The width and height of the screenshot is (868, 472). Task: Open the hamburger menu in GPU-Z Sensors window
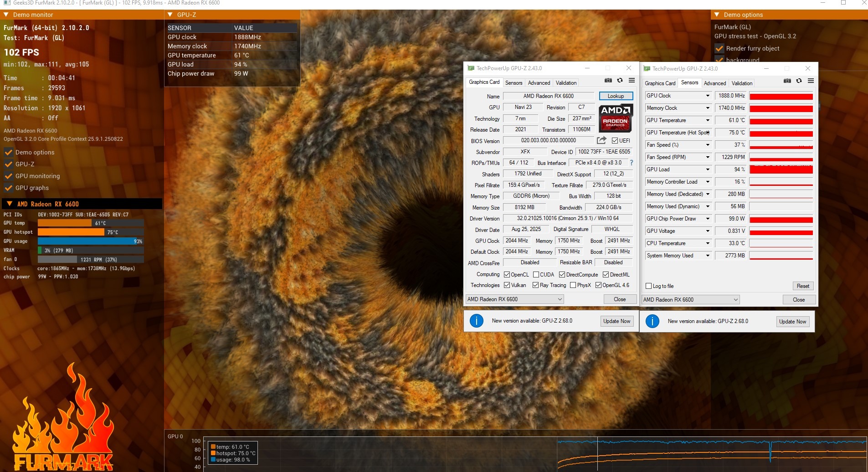tap(811, 81)
